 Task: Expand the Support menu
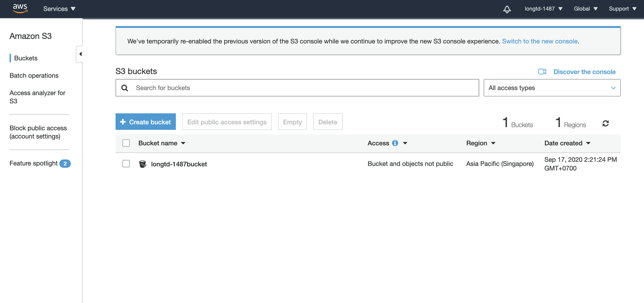pyautogui.click(x=623, y=9)
